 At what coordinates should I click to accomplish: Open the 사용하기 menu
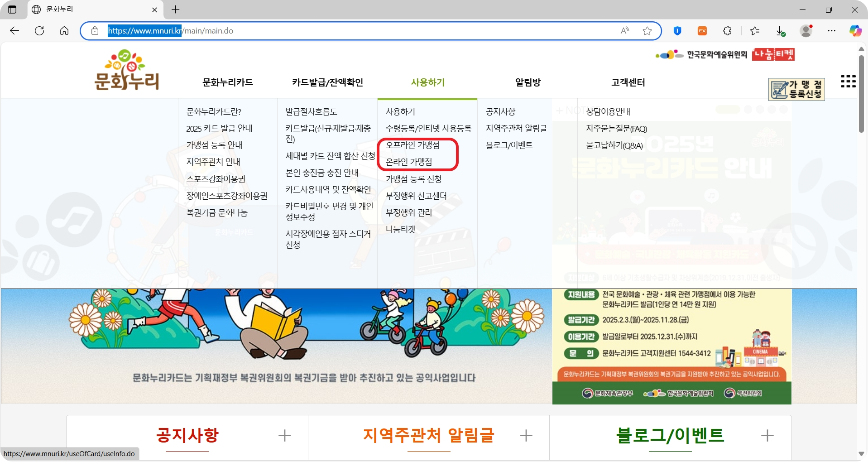[x=427, y=82]
